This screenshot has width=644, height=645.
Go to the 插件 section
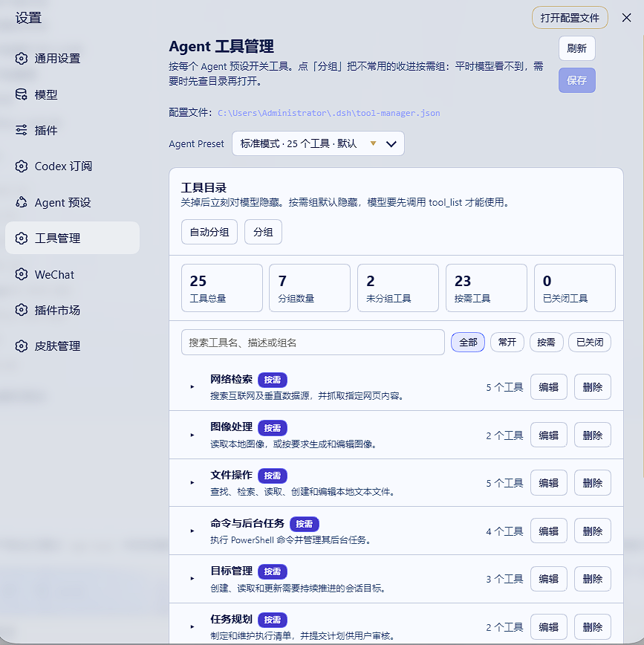(x=72, y=130)
